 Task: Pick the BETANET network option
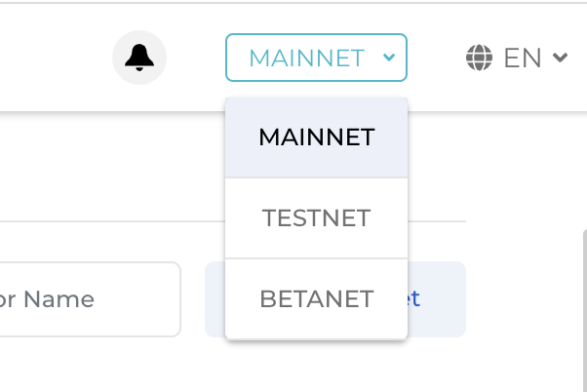(316, 299)
